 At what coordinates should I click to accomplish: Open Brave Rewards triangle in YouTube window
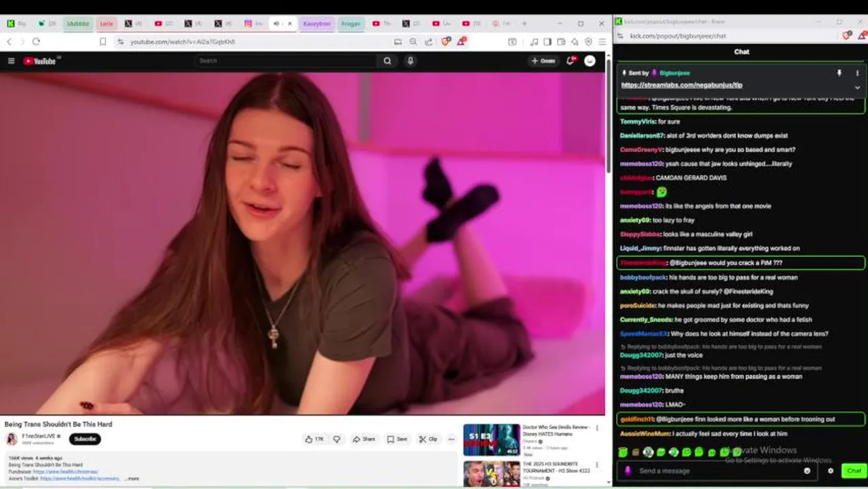461,41
